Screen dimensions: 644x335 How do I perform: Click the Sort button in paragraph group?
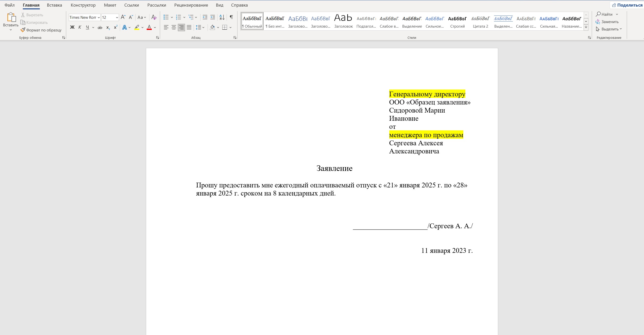[x=222, y=17]
